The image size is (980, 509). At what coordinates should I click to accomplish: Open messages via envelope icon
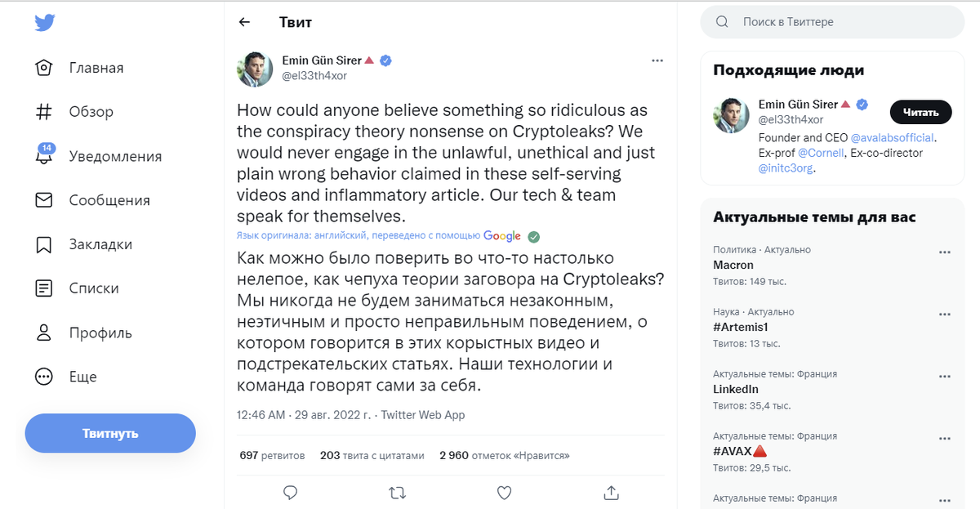coord(42,200)
